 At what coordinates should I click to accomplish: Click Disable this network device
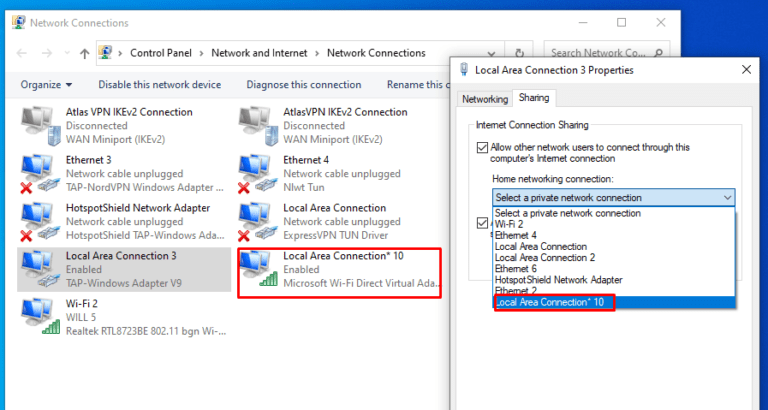click(x=160, y=85)
